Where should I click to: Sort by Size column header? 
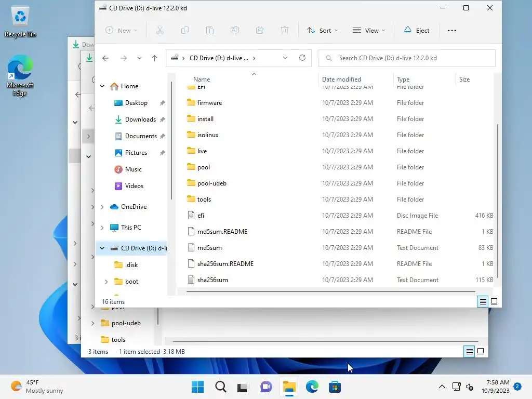point(464,79)
